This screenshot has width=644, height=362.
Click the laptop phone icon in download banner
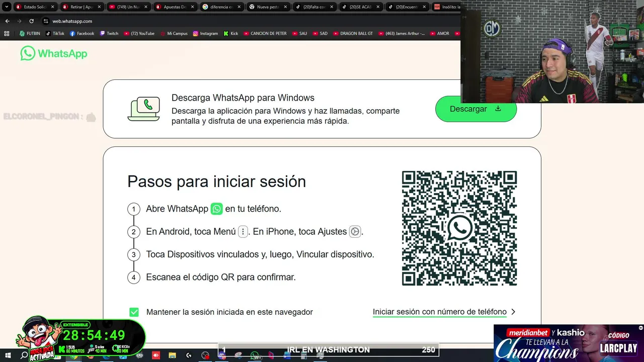pos(144,109)
